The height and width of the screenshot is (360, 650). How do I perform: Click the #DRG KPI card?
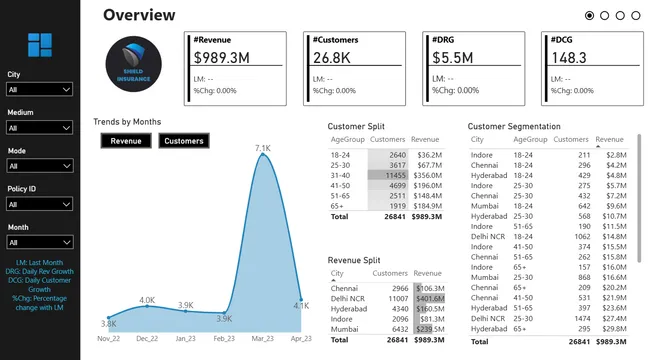click(x=473, y=68)
